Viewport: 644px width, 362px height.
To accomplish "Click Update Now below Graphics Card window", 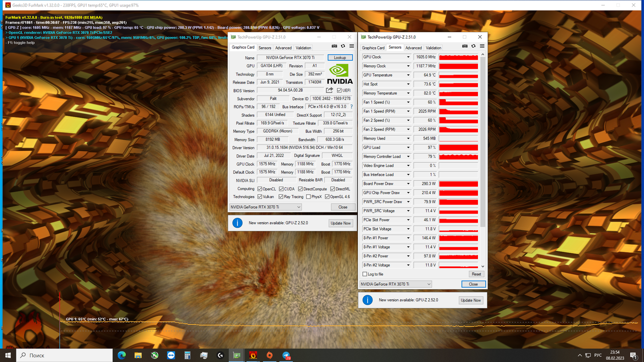I will (x=341, y=223).
